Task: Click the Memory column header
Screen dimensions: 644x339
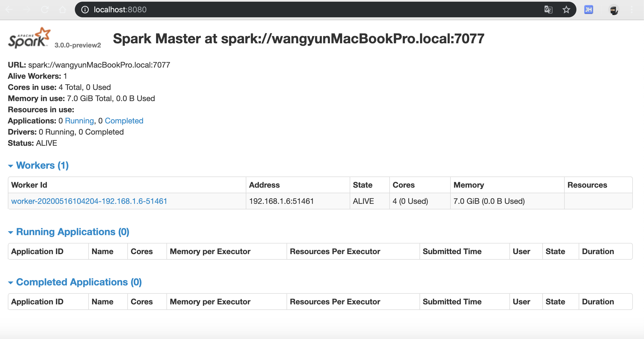Action: click(x=469, y=185)
